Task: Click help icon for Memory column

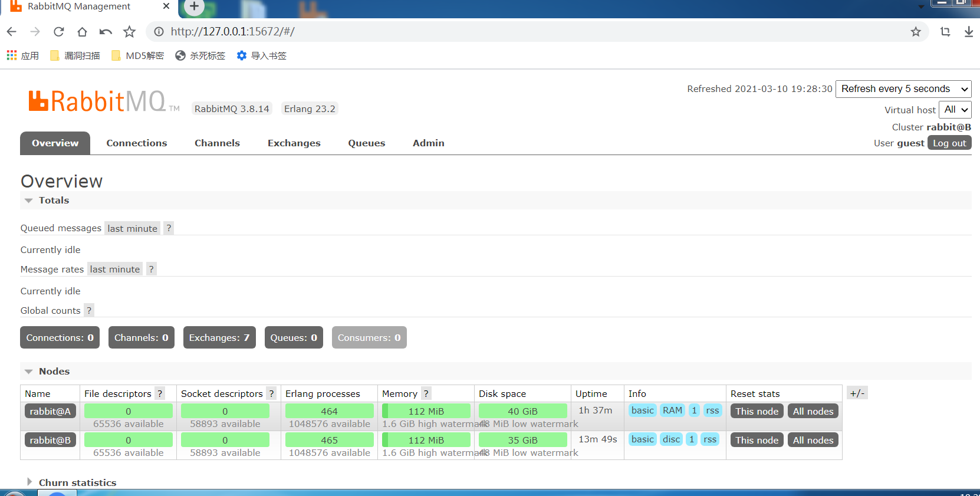Action: coord(426,393)
